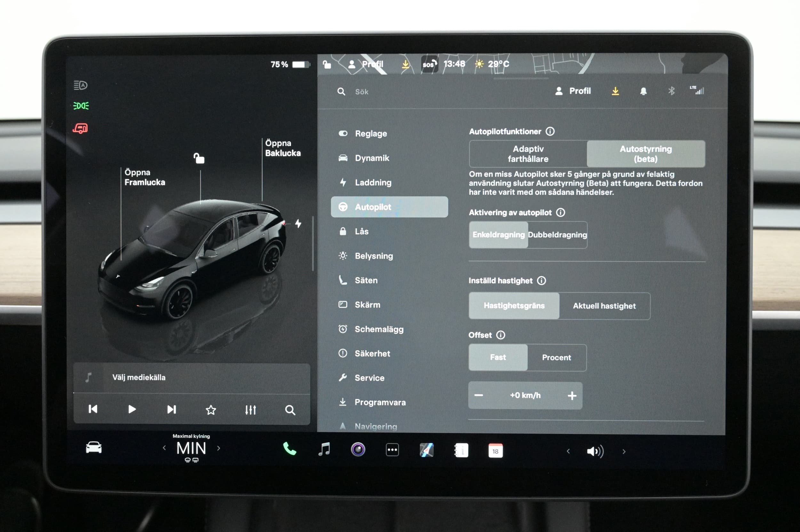This screenshot has width=800, height=532.
Task: Mute the speaker volume icon
Action: click(x=595, y=451)
